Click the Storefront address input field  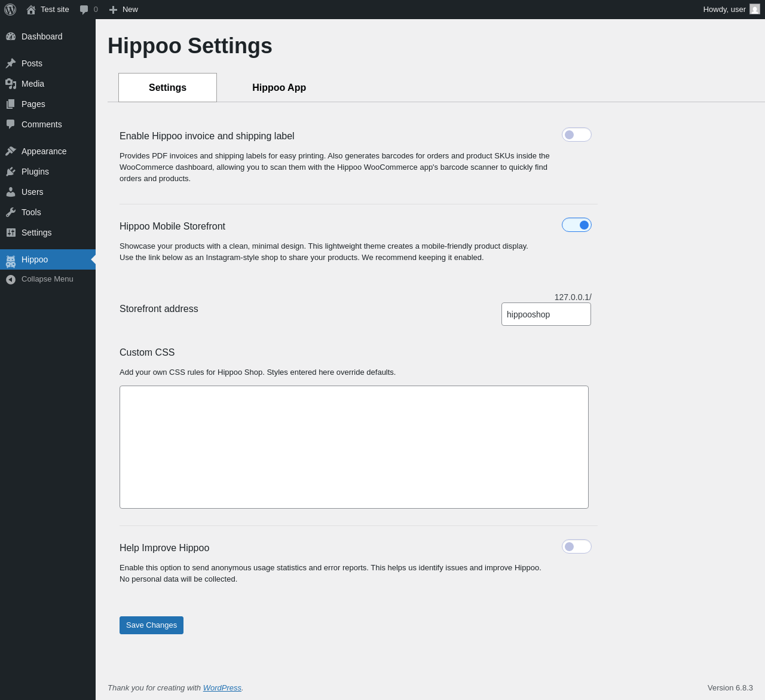pyautogui.click(x=546, y=314)
